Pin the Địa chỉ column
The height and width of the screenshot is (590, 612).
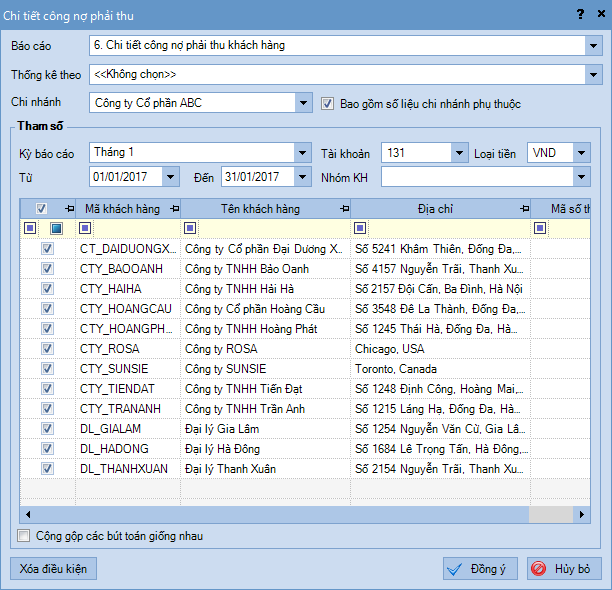(x=524, y=208)
